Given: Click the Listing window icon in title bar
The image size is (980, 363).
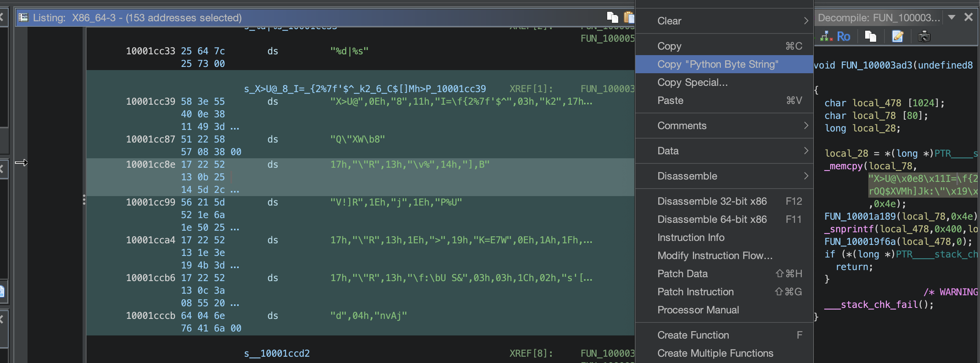Looking at the screenshot, I should coord(24,17).
